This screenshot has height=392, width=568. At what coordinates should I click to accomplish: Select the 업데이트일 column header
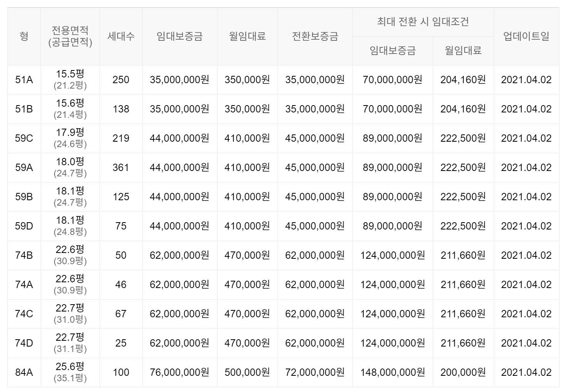tap(526, 36)
